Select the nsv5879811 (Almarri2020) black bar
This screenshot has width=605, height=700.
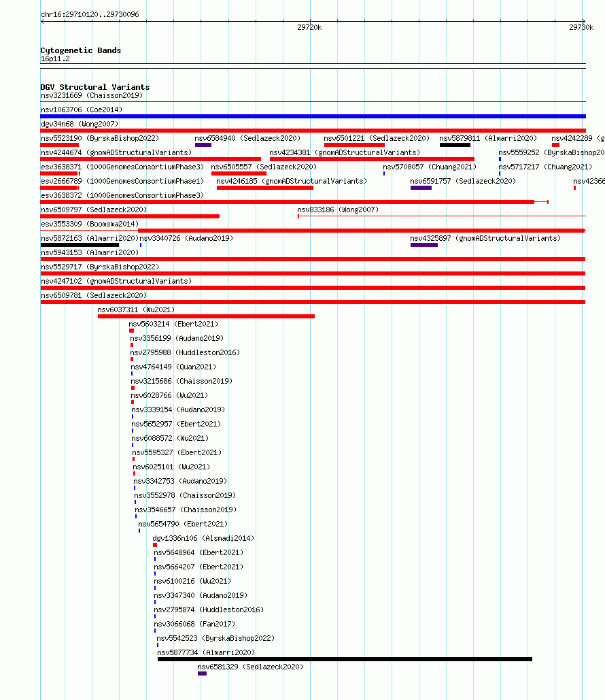(455, 145)
